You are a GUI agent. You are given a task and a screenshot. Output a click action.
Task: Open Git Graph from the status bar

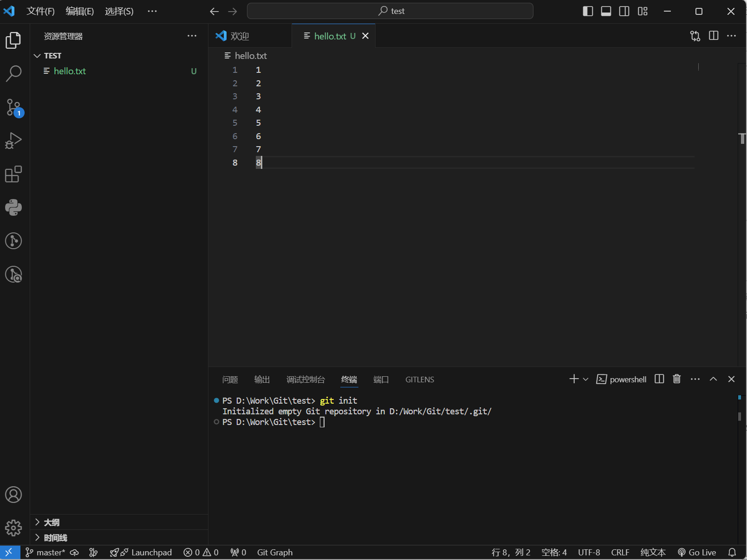pyautogui.click(x=275, y=552)
